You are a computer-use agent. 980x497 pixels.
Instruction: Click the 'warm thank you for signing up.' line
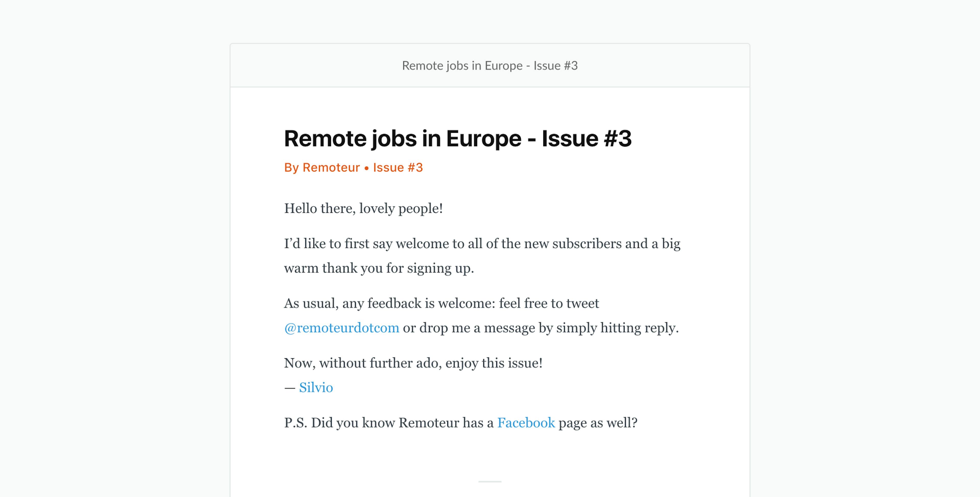pos(379,268)
